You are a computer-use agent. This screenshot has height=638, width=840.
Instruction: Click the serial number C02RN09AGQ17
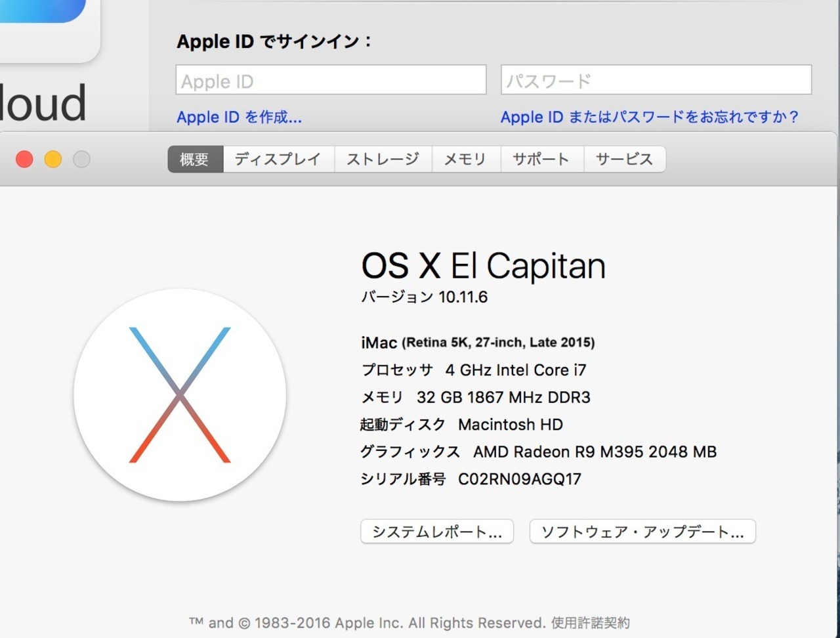(520, 479)
